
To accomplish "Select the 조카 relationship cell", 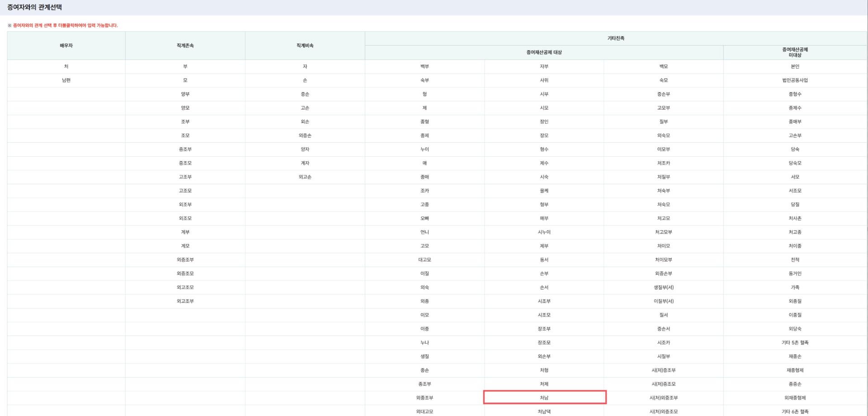I will click(424, 191).
